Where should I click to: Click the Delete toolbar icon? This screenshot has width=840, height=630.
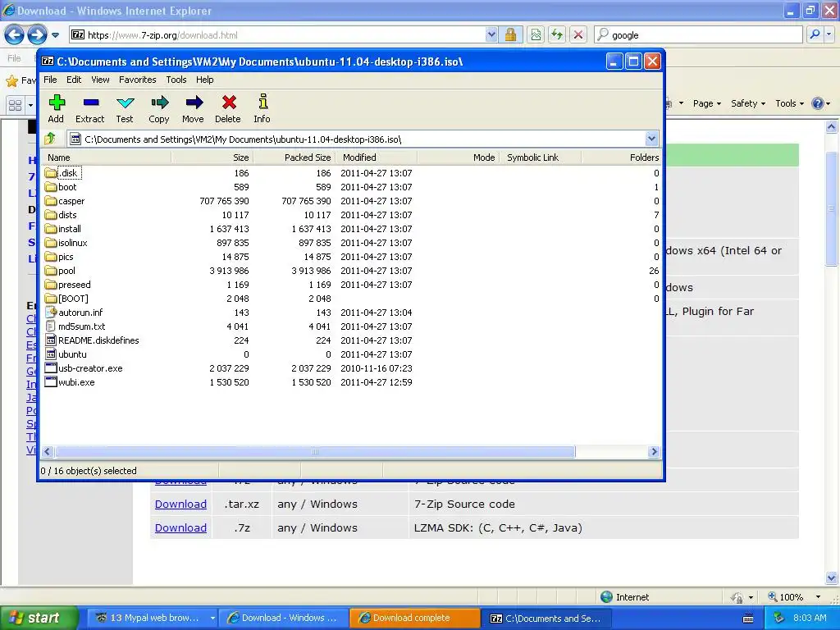point(229,102)
